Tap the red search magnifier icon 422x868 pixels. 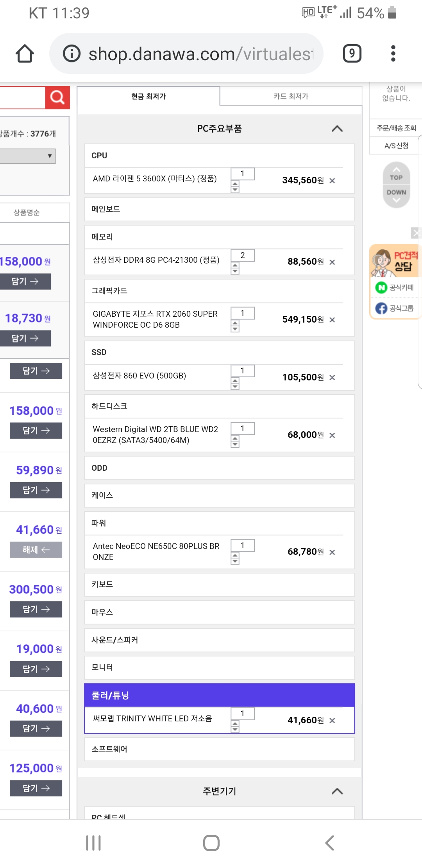(57, 97)
